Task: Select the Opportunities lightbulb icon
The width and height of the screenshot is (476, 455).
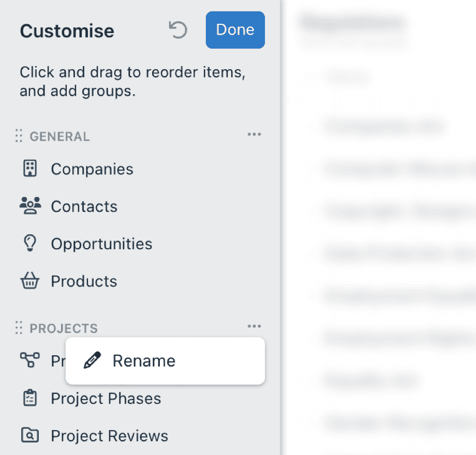Action: [x=29, y=244]
